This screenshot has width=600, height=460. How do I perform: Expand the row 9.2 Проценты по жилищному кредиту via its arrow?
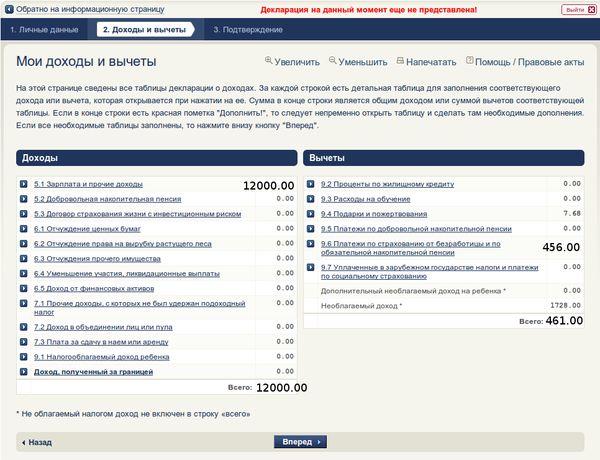pos(311,184)
